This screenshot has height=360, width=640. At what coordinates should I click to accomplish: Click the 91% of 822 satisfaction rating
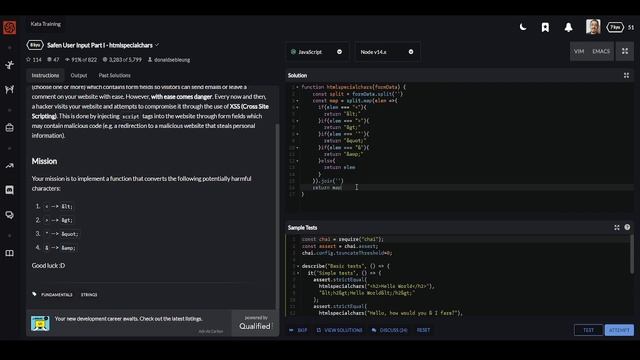point(81,60)
